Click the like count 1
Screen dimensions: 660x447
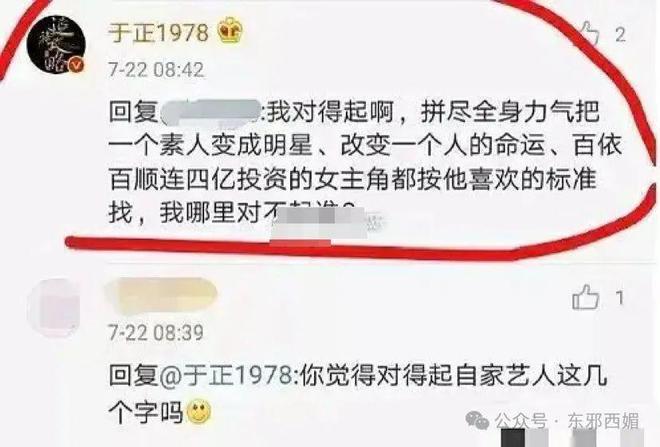pyautogui.click(x=619, y=298)
